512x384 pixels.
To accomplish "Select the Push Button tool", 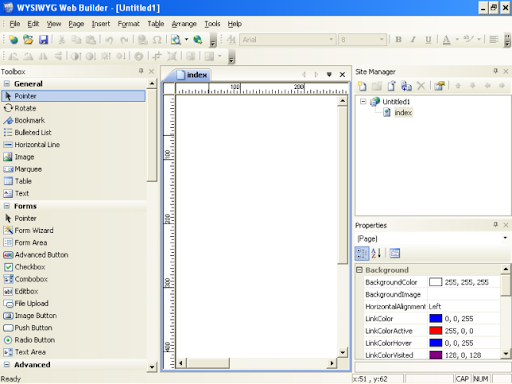I will (73, 328).
